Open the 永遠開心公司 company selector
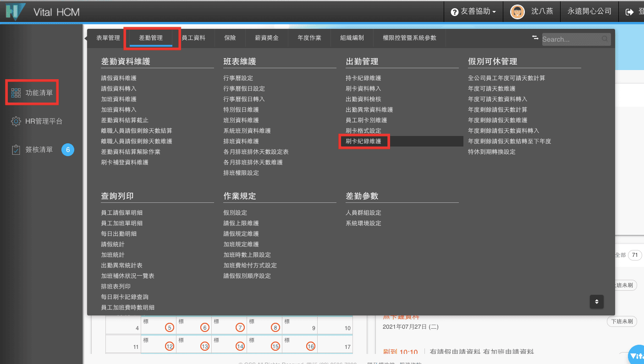 [x=589, y=12]
